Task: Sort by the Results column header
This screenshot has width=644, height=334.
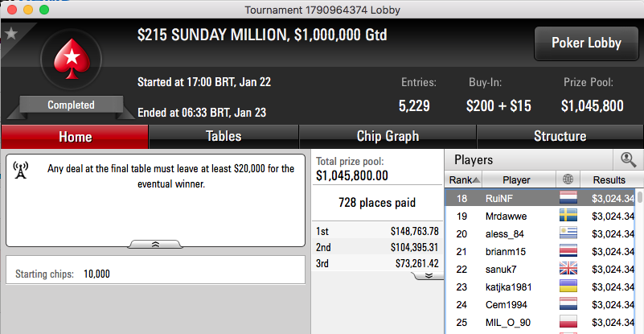Action: pos(609,179)
